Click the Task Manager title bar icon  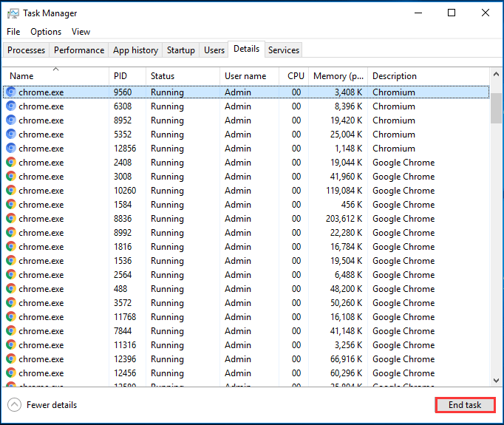pyautogui.click(x=13, y=13)
